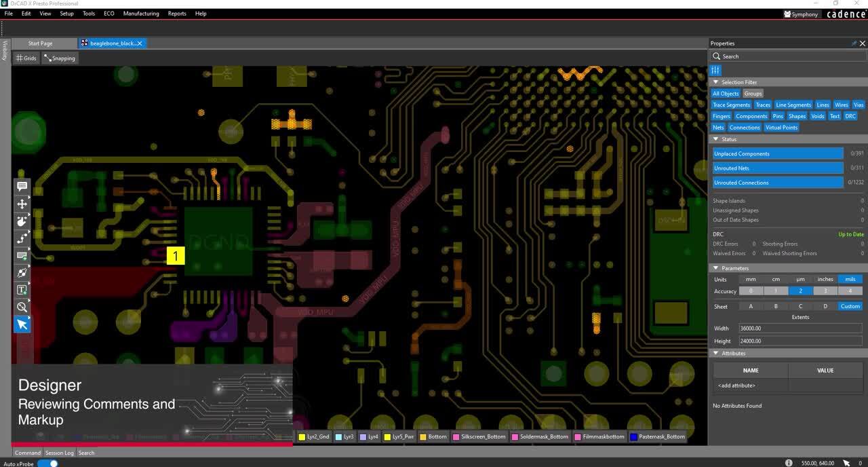868x467 pixels.
Task: Open the comment tool in left toolbar
Action: [x=22, y=187]
